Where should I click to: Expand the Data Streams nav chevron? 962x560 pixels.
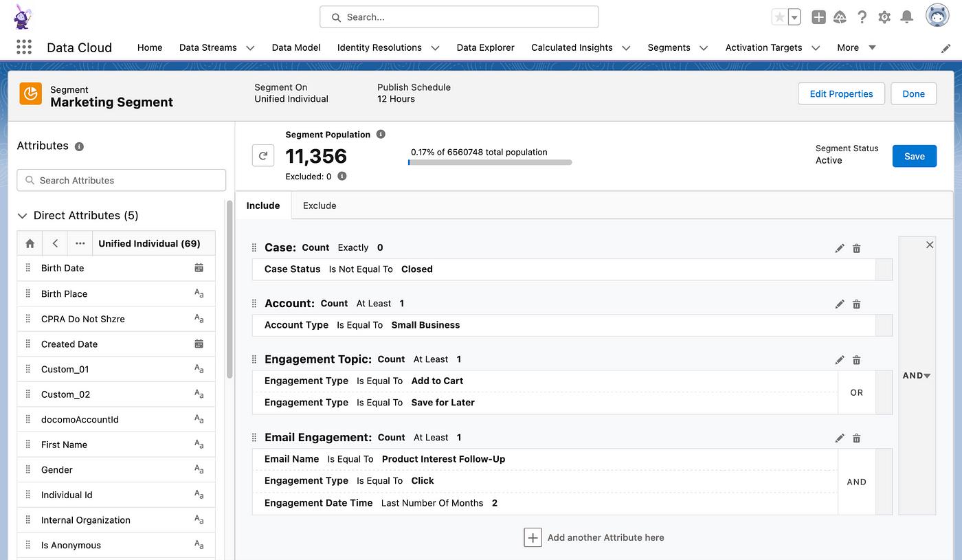coord(250,48)
